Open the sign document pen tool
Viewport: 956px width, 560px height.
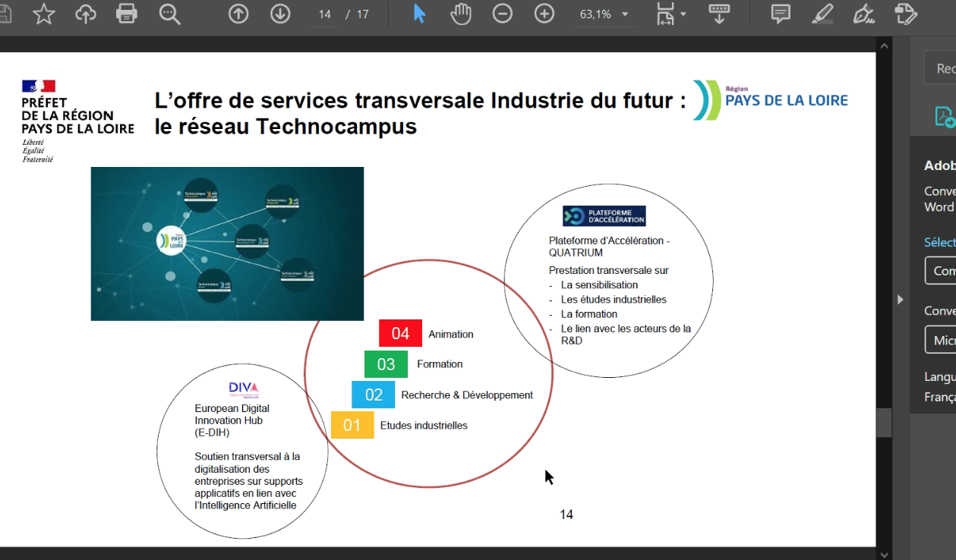tap(863, 14)
